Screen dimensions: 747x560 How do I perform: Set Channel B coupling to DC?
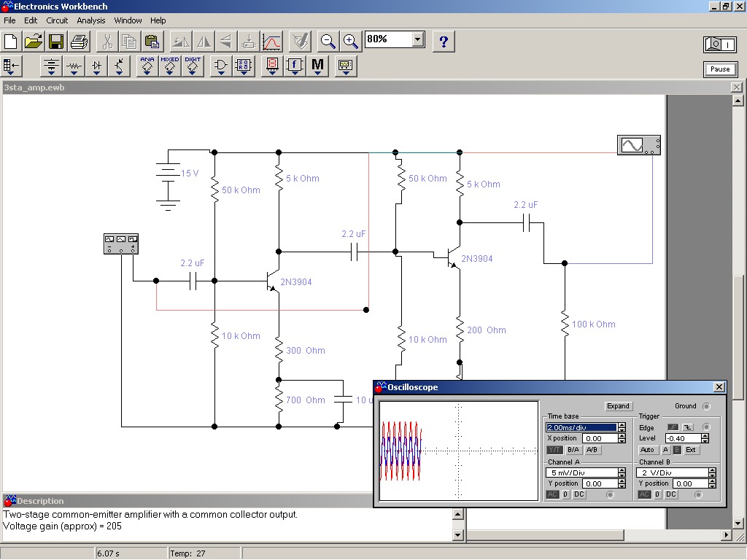click(x=671, y=495)
